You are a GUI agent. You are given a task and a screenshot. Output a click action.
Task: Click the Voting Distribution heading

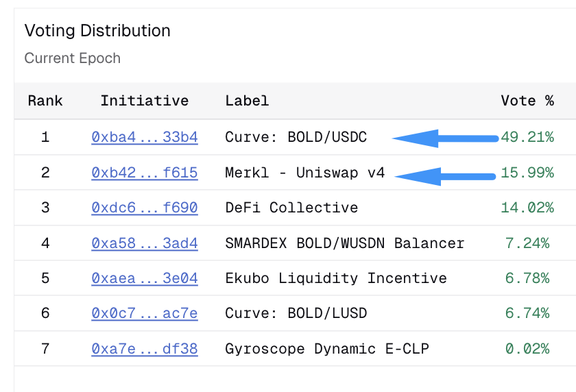97,31
